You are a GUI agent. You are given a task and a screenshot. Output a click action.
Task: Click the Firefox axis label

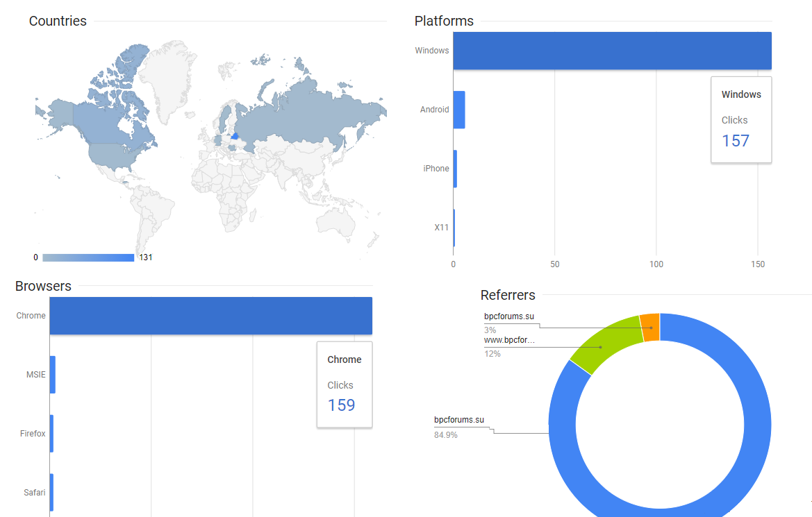coord(33,434)
